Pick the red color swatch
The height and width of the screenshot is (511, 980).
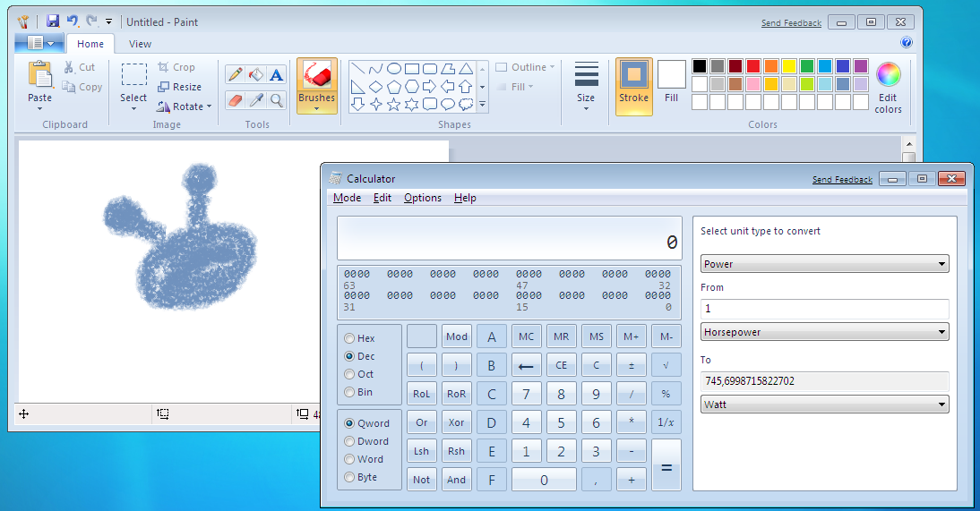pyautogui.click(x=753, y=66)
